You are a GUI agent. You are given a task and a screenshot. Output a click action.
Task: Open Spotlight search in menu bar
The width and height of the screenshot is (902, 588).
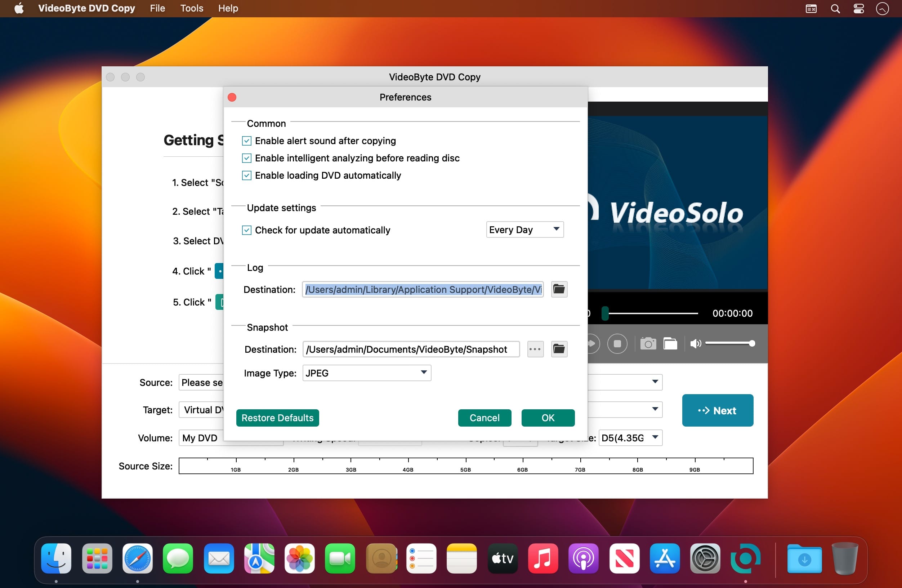point(835,8)
